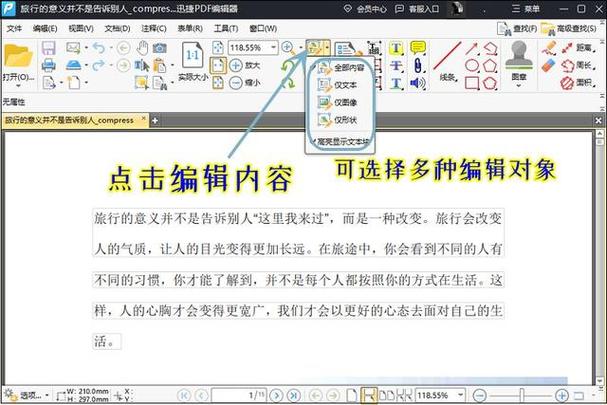607x405 pixels.
Task: Select the 线条 line drawing tool
Action: click(x=447, y=61)
